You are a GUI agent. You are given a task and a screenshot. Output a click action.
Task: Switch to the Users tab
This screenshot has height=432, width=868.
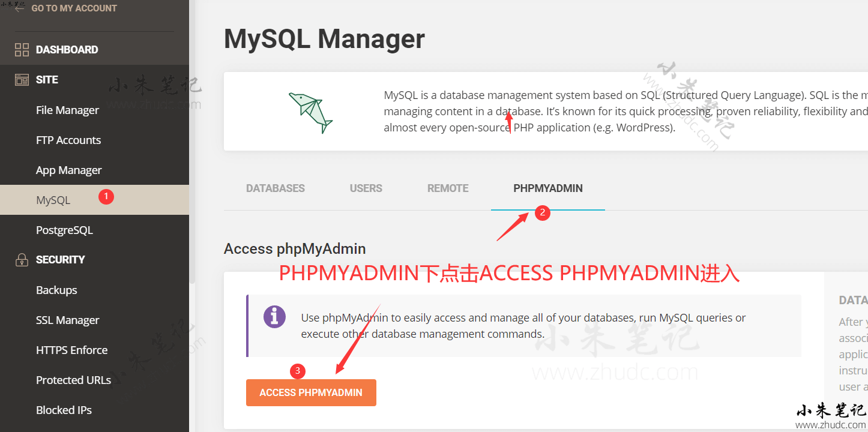click(x=366, y=188)
